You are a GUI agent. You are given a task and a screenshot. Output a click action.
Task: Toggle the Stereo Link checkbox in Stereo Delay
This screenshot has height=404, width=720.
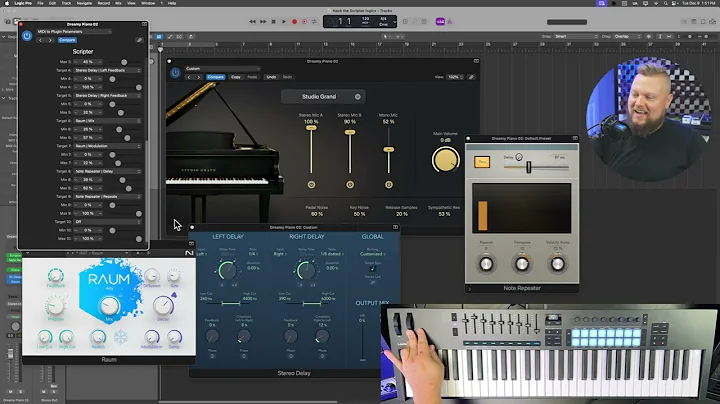click(372, 282)
